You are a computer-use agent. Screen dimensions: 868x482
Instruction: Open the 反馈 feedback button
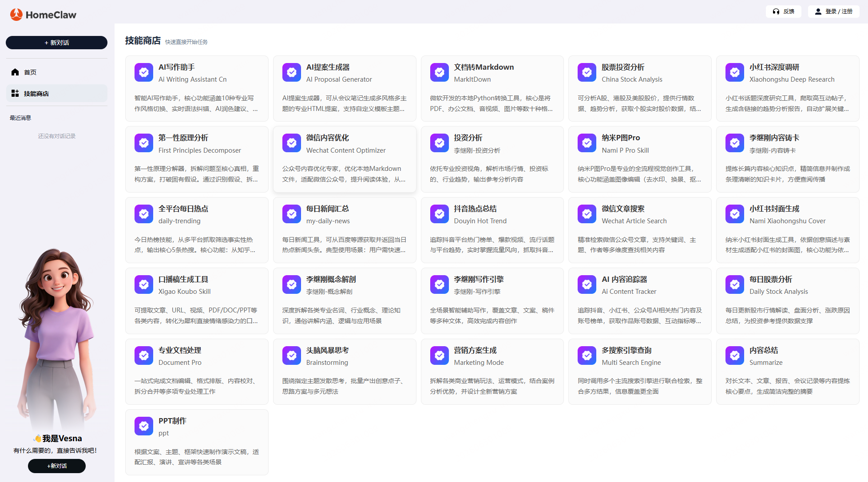point(783,12)
